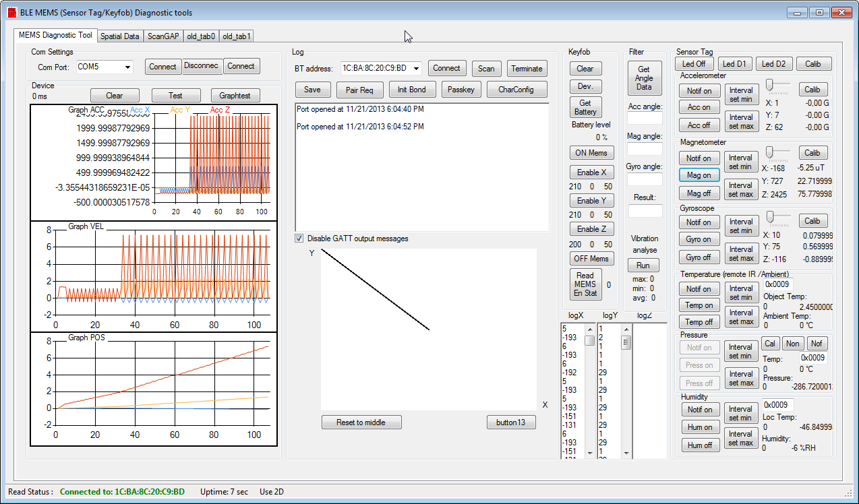Screen dimensions: 859x504
Task: Click the Terminate button
Action: tap(527, 69)
